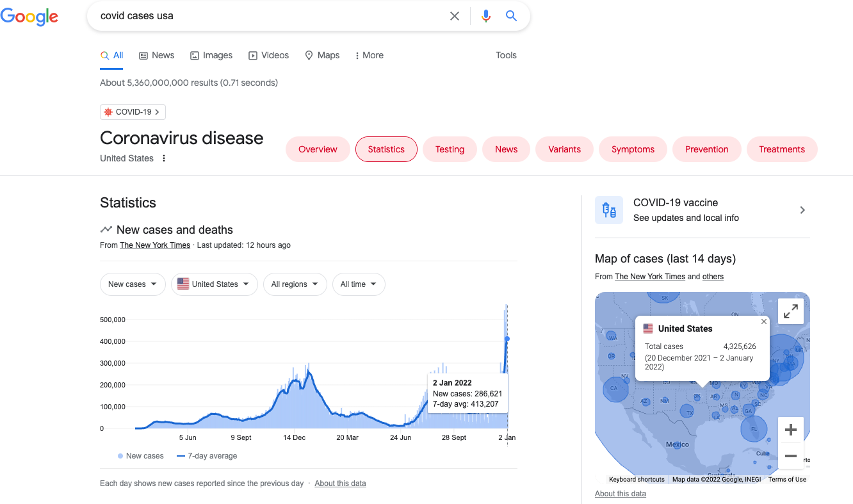This screenshot has width=853, height=504.
Task: Open About this data link below map
Action: pyautogui.click(x=621, y=494)
